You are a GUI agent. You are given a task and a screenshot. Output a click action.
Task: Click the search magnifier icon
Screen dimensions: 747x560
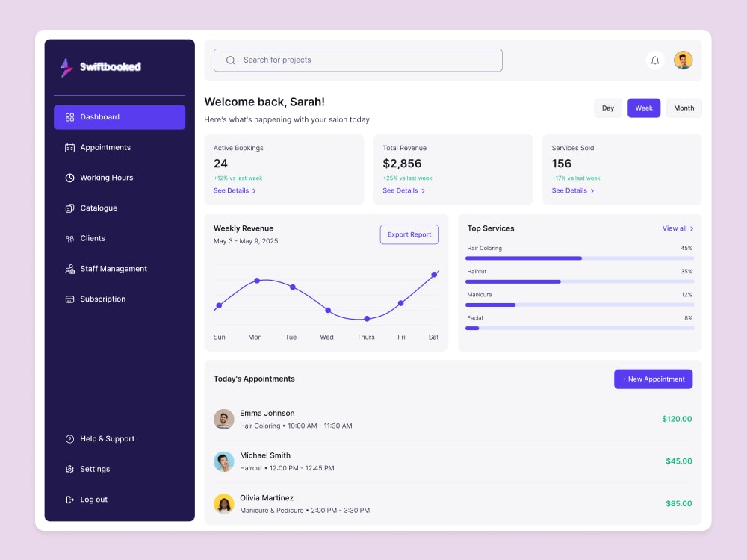(231, 60)
